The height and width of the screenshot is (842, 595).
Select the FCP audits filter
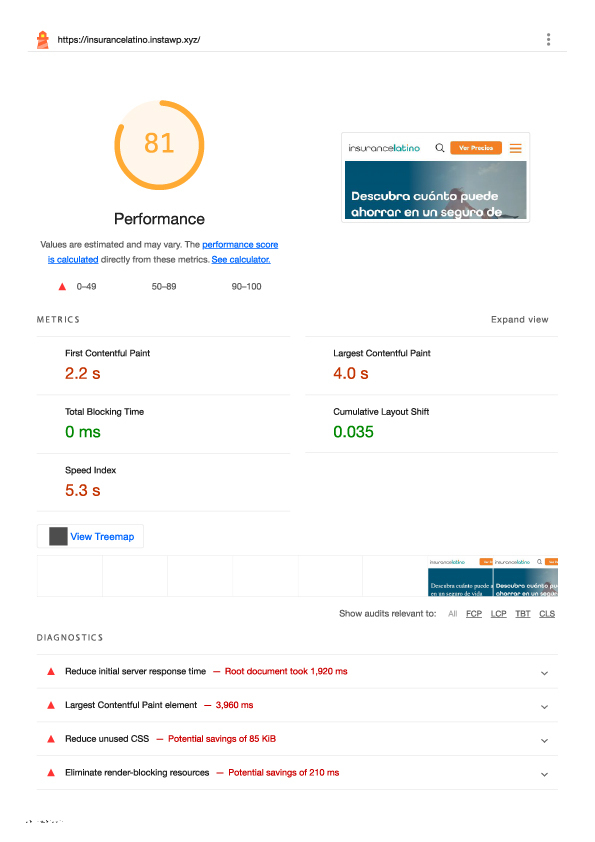(x=474, y=613)
